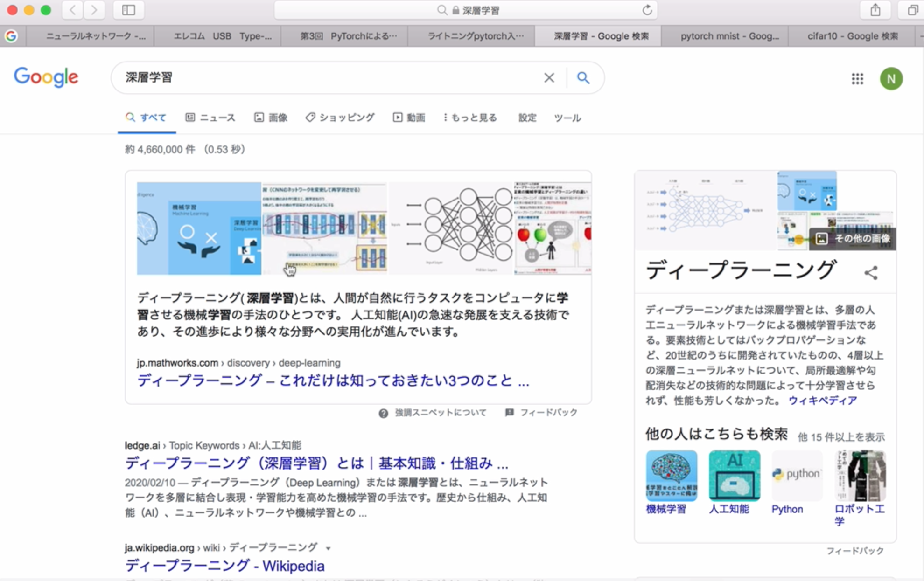
Task: Open the ツール options
Action: pyautogui.click(x=567, y=118)
